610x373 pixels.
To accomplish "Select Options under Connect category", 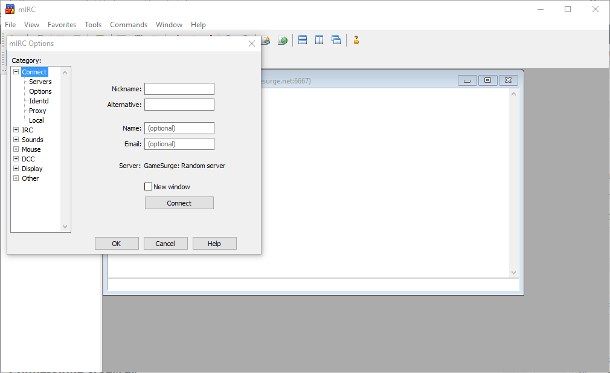I will [40, 91].
